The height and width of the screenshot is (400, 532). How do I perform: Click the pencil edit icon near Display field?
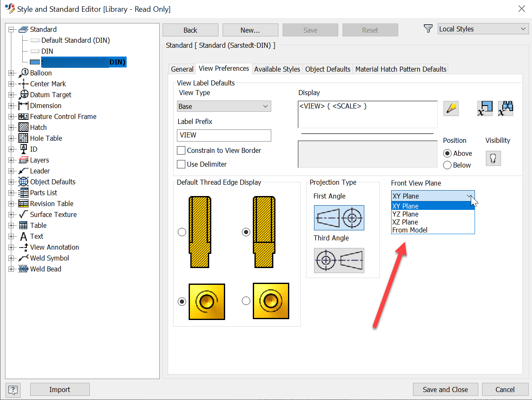pyautogui.click(x=451, y=108)
